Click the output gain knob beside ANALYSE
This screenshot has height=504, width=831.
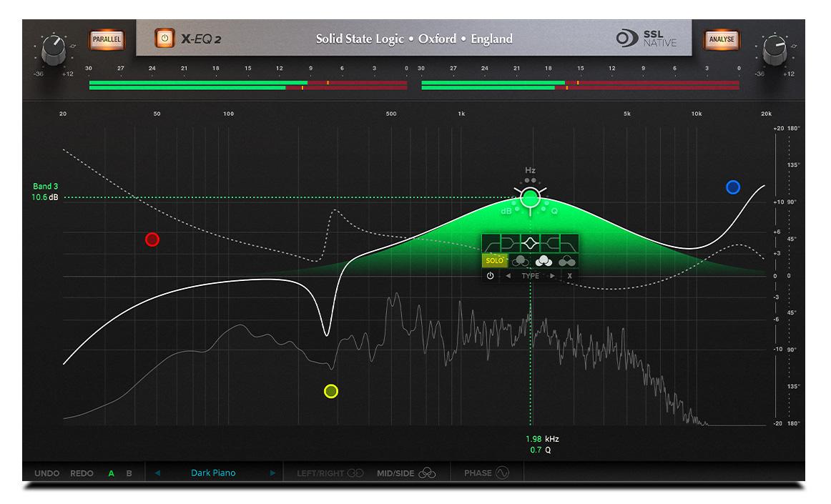(775, 49)
